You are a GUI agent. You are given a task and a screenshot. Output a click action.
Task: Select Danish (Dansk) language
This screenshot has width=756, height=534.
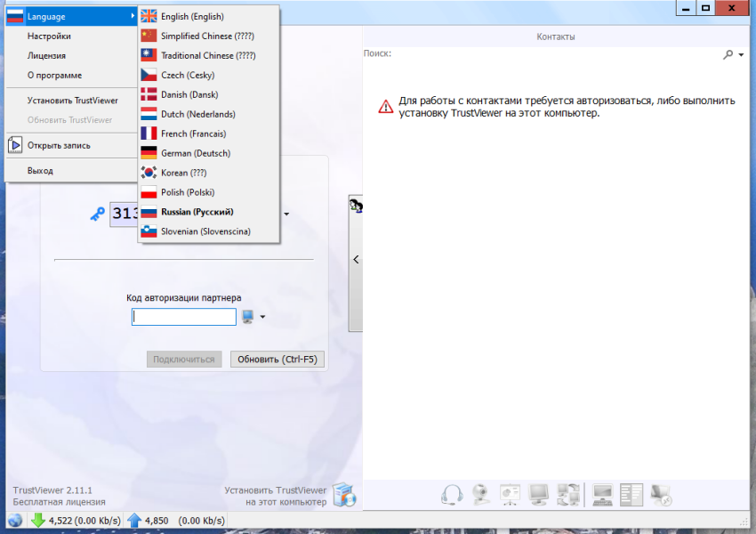click(x=209, y=94)
